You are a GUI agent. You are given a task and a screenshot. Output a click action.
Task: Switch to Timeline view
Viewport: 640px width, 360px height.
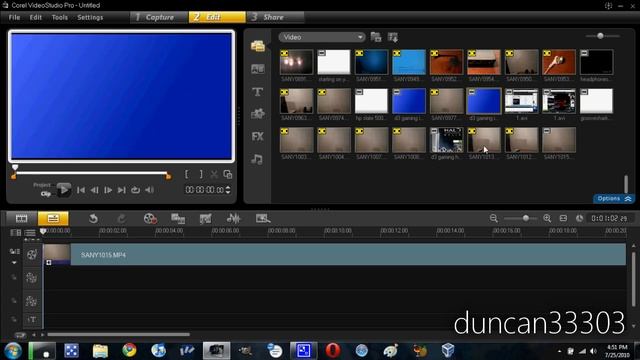pos(53,218)
